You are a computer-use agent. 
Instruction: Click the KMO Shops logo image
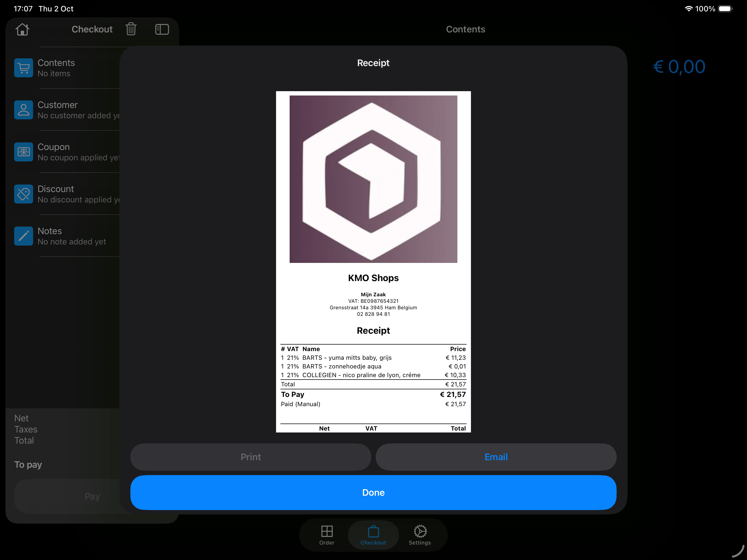(373, 179)
